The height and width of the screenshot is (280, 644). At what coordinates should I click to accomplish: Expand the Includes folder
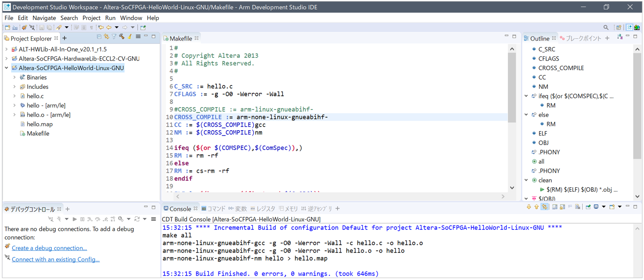14,87
